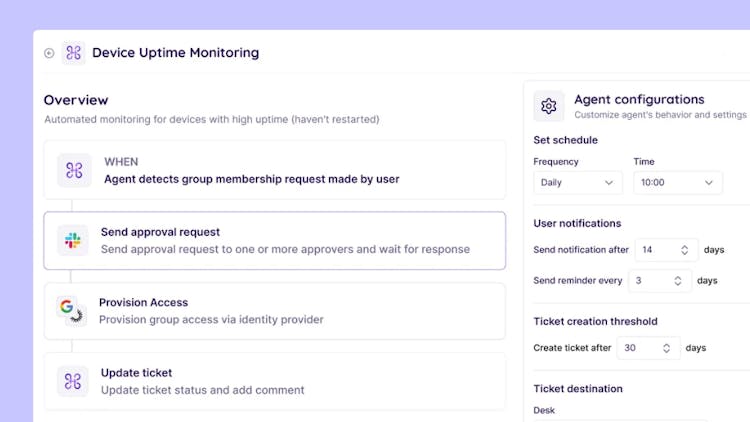This screenshot has width=750, height=422.
Task: Adjust the Create ticket after stepper arrows
Action: pyautogui.click(x=666, y=348)
